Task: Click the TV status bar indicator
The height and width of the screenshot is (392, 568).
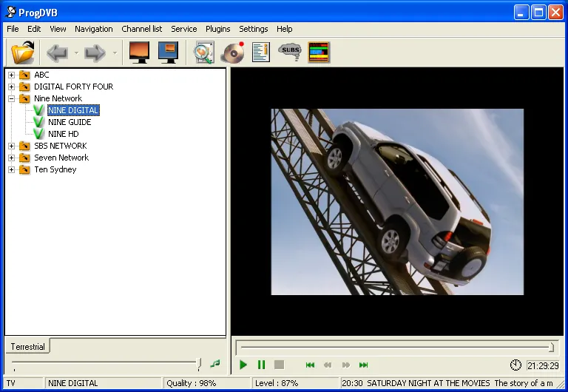Action: (x=24, y=383)
